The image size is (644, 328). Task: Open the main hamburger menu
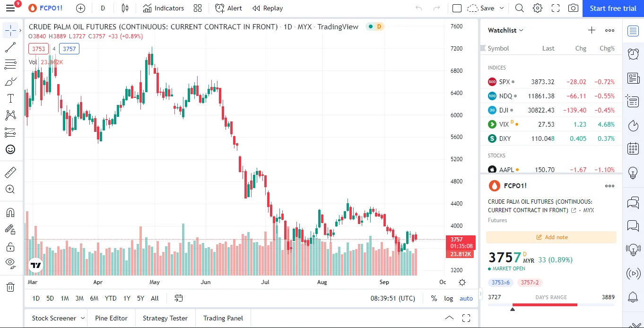[x=10, y=8]
